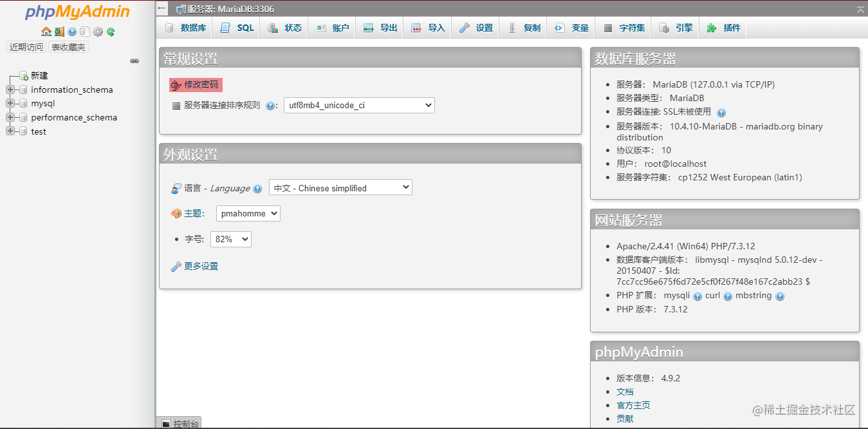Click help icon next to 语言 - Language
This screenshot has width=868, height=429.
point(257,189)
